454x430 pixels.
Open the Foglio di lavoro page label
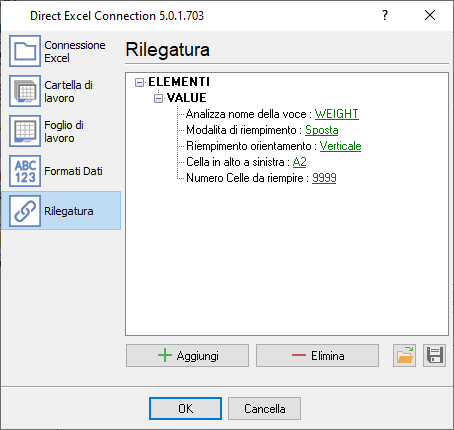[x=64, y=131]
